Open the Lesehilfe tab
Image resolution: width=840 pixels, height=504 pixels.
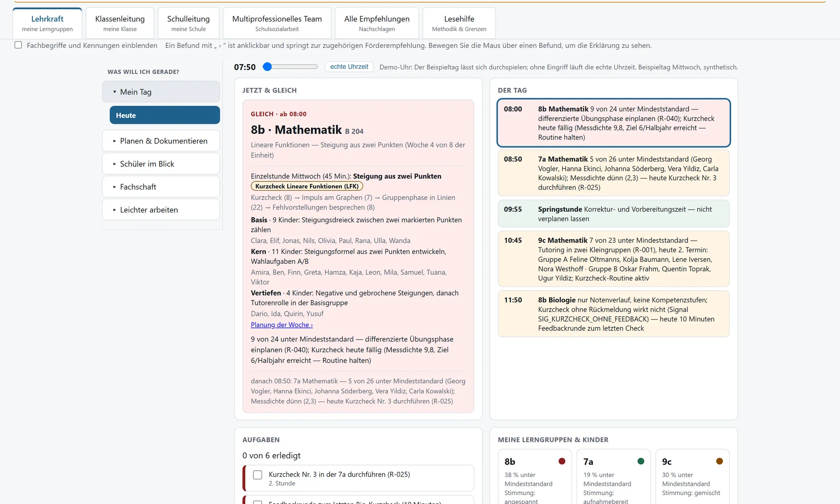pos(459,24)
